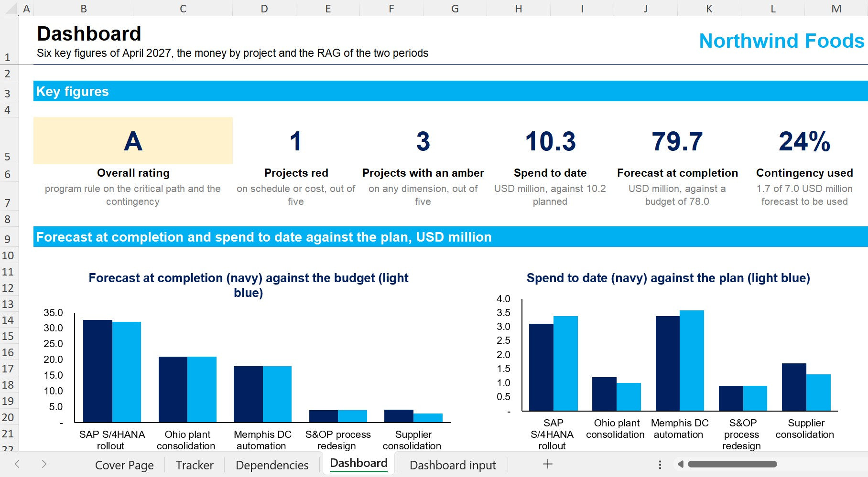Click the column M header
The image size is (868, 477).
[x=836, y=8]
